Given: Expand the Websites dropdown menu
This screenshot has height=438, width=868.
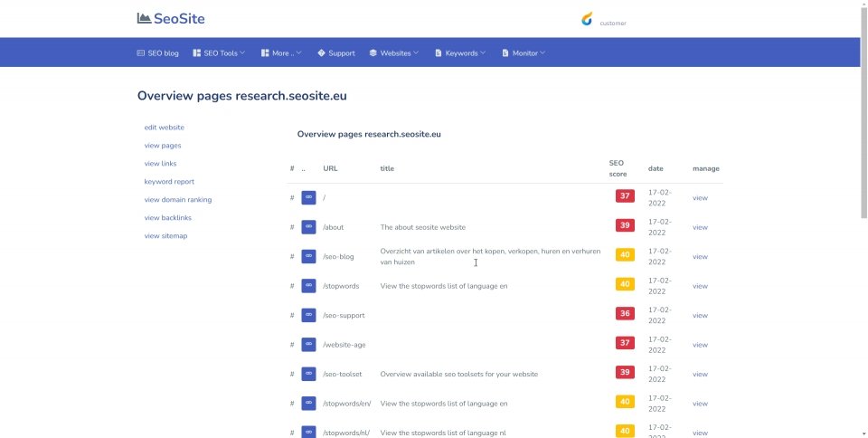Looking at the screenshot, I should [x=394, y=53].
